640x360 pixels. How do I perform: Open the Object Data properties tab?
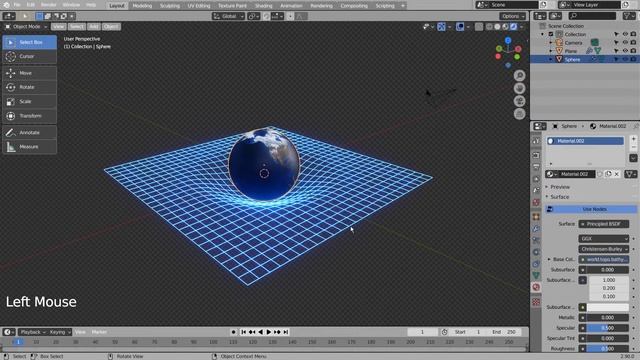click(x=536, y=276)
